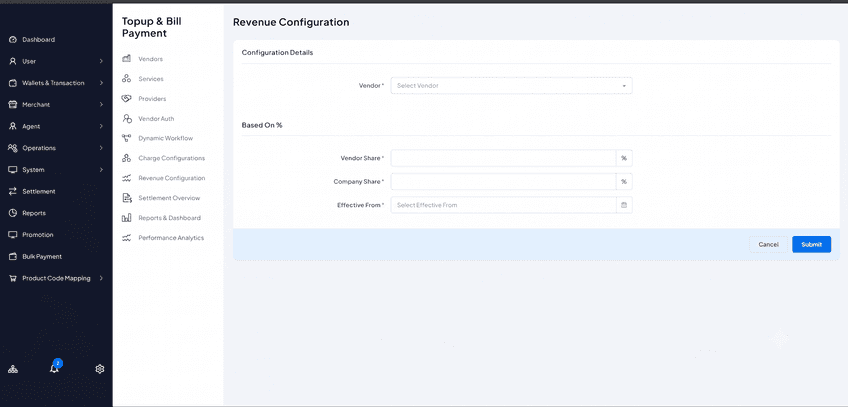Image resolution: width=848 pixels, height=407 pixels.
Task: Open the settings gear at the sidebar bottom
Action: coord(100,369)
